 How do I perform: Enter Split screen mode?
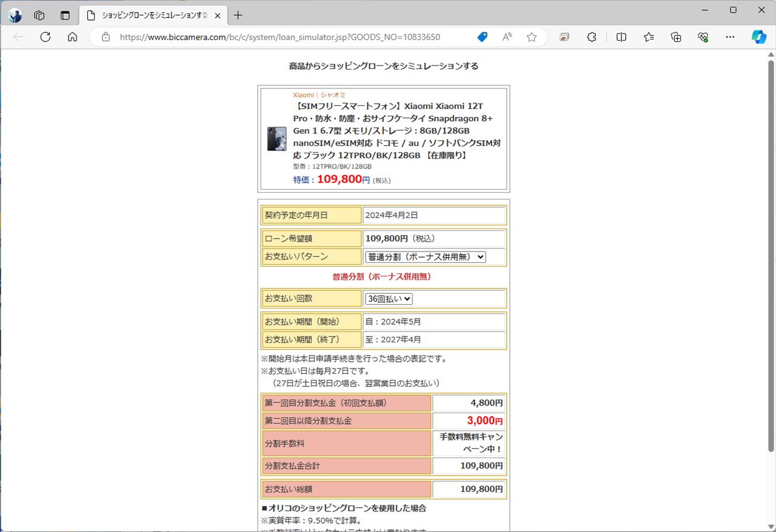tap(621, 37)
